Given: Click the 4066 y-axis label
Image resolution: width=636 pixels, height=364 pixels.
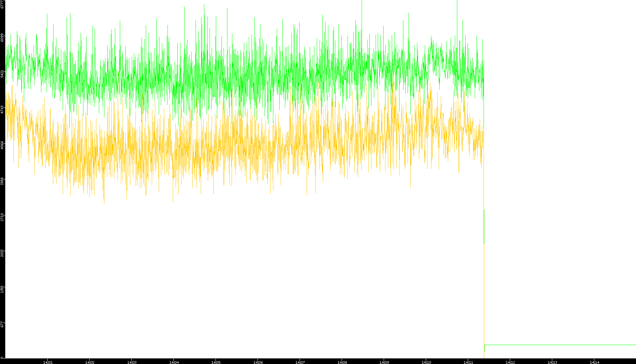Looking at the screenshot, I should (x=2, y=145).
